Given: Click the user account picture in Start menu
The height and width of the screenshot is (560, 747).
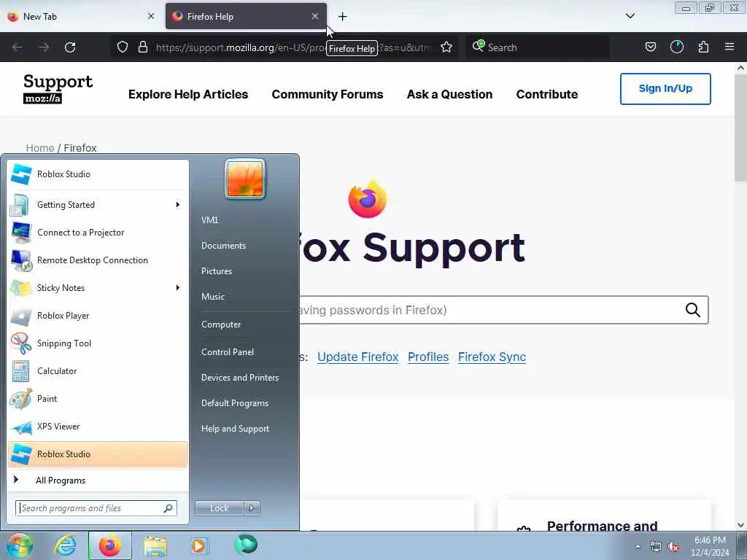Looking at the screenshot, I should (245, 179).
